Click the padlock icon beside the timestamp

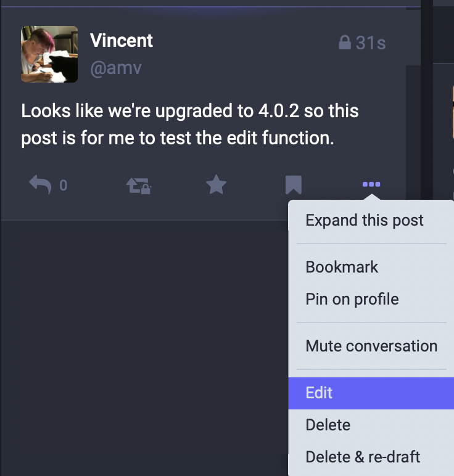pos(345,43)
